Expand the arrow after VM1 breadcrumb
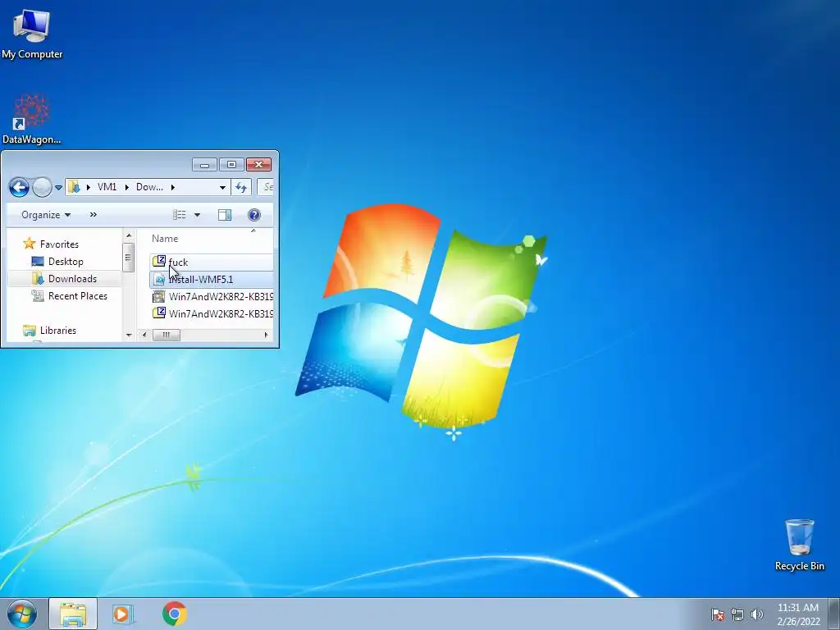 tap(127, 187)
